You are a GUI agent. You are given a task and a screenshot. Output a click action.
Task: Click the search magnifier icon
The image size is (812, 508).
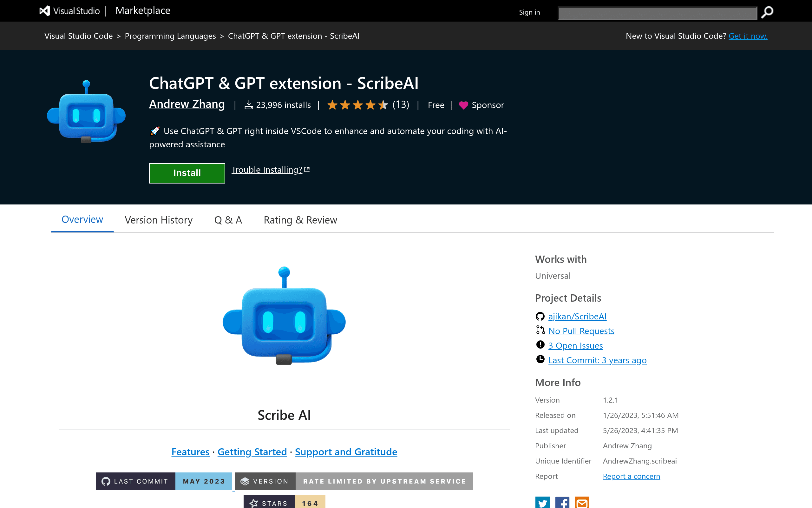pos(767,12)
